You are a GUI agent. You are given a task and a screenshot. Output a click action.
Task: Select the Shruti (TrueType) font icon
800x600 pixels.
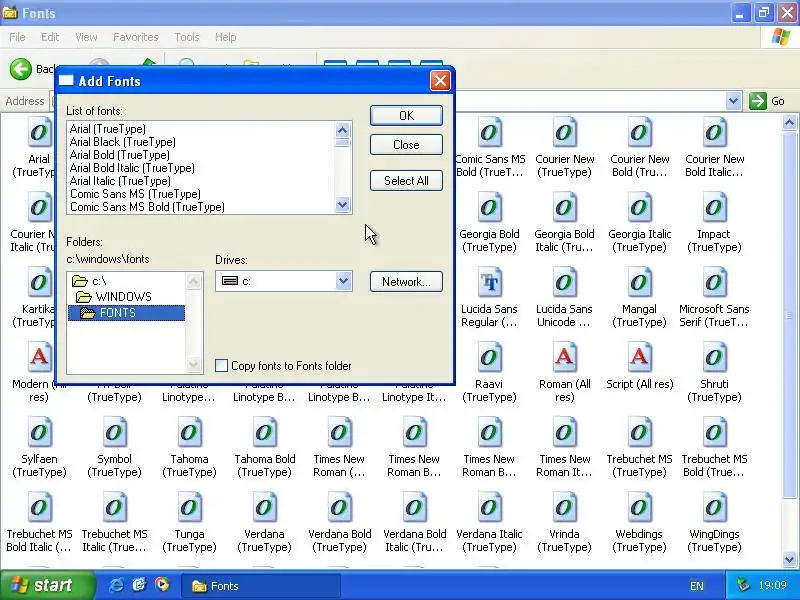click(x=714, y=358)
